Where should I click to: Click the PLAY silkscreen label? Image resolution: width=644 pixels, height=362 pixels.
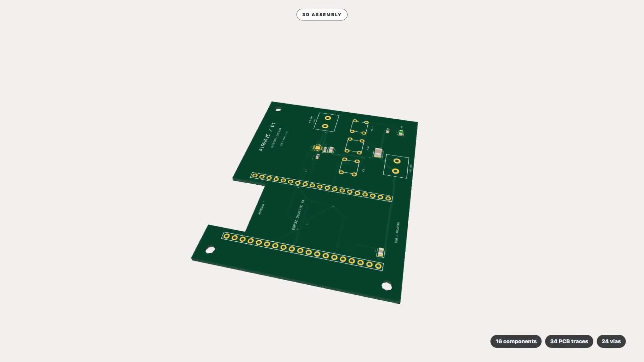click(368, 148)
